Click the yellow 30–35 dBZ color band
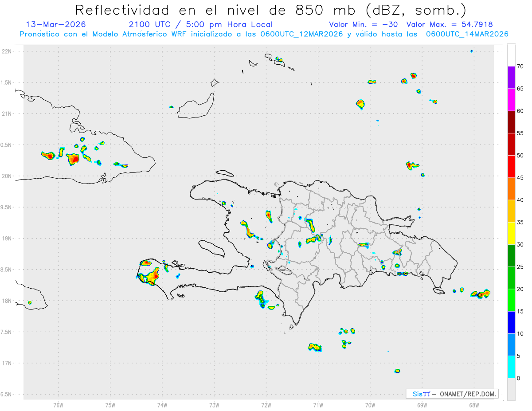Viewport: 532px width, 411px height. 511,233
